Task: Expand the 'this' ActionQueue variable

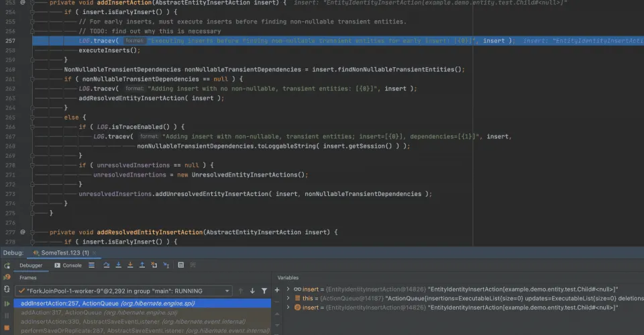Action: 288,299
